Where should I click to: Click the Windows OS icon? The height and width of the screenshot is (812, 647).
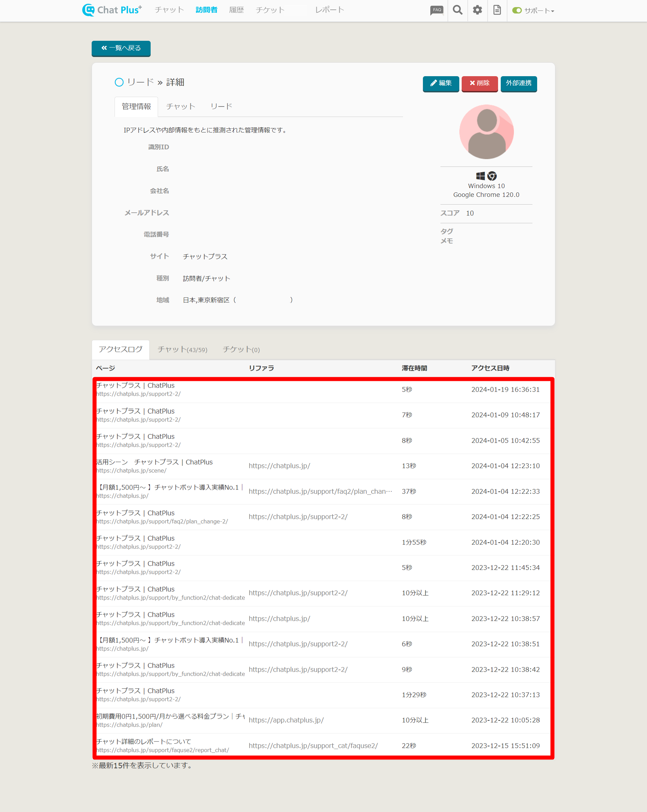coord(480,176)
